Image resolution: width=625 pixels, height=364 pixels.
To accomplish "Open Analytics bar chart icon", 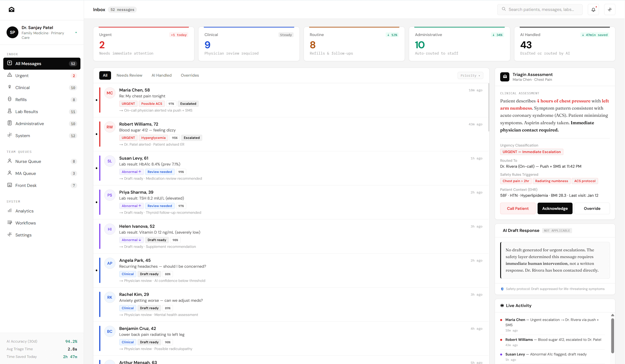I will coord(10,211).
